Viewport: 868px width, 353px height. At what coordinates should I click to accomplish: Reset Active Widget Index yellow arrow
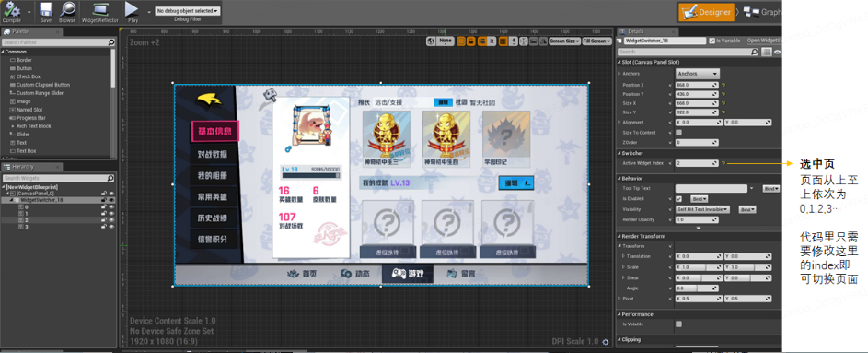(x=723, y=163)
